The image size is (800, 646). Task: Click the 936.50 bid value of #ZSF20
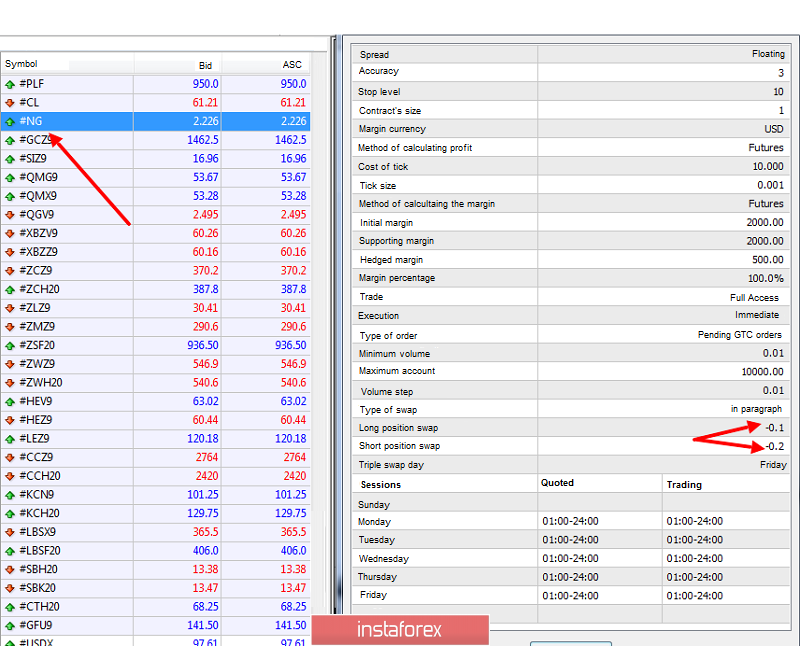pos(203,345)
